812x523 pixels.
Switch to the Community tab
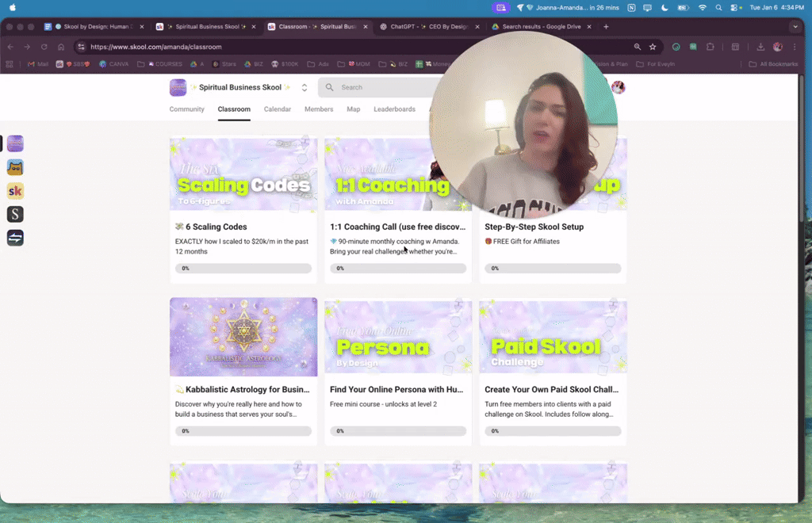pyautogui.click(x=187, y=109)
